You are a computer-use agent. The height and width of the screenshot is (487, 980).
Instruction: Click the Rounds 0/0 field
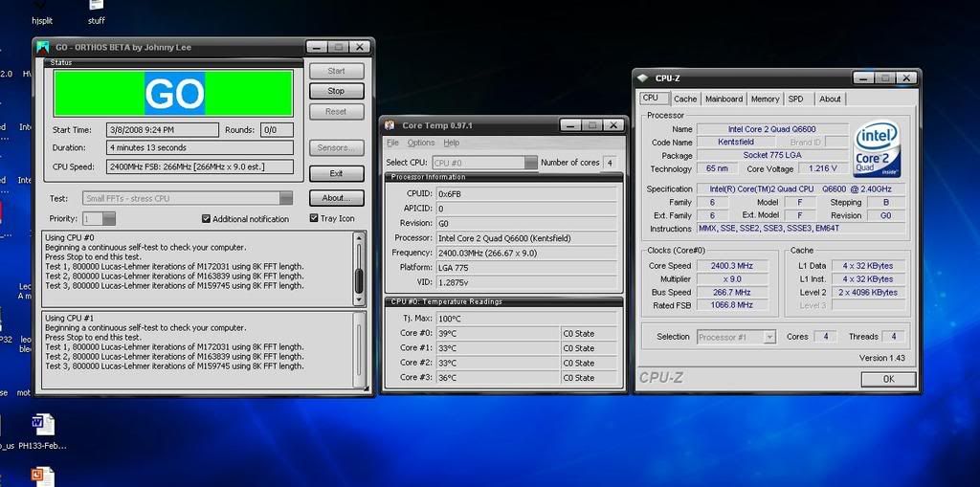pyautogui.click(x=277, y=130)
